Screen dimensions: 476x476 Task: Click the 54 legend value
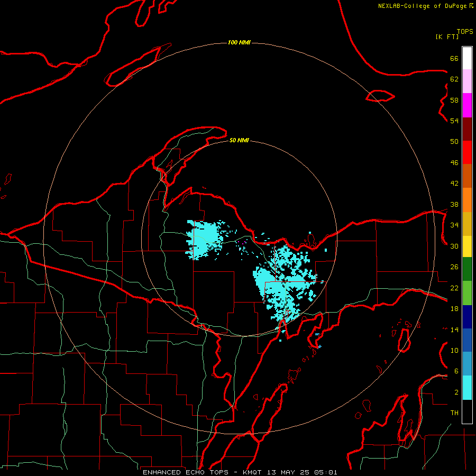(x=454, y=121)
